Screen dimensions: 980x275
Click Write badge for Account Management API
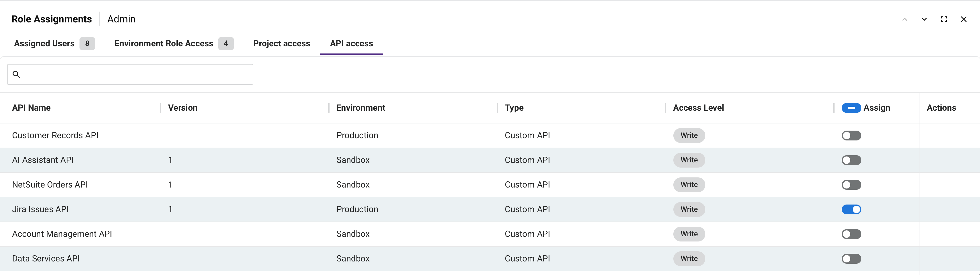(x=689, y=234)
